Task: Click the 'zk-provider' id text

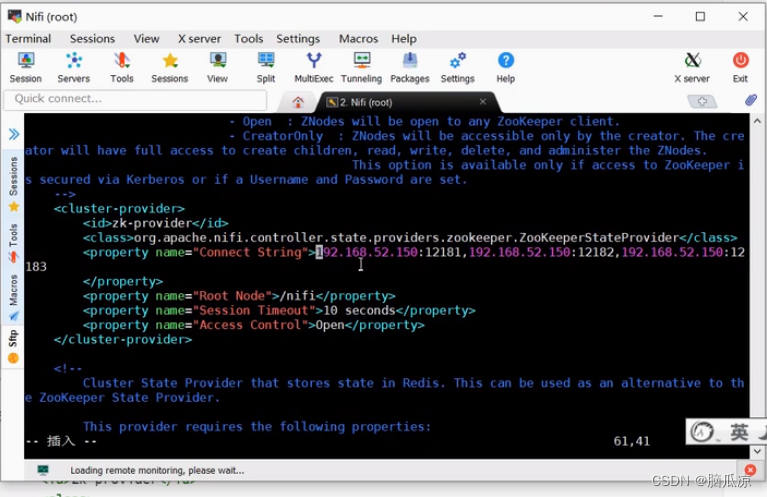Action: point(152,223)
